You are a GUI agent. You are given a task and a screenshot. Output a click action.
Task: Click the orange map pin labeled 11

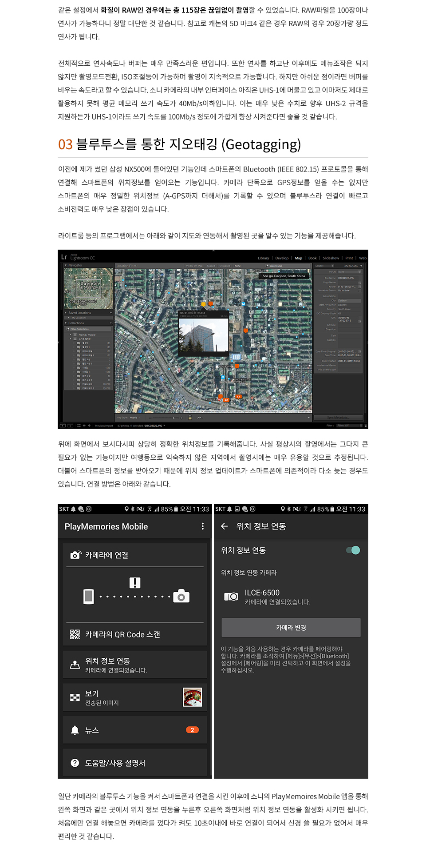click(x=238, y=396)
